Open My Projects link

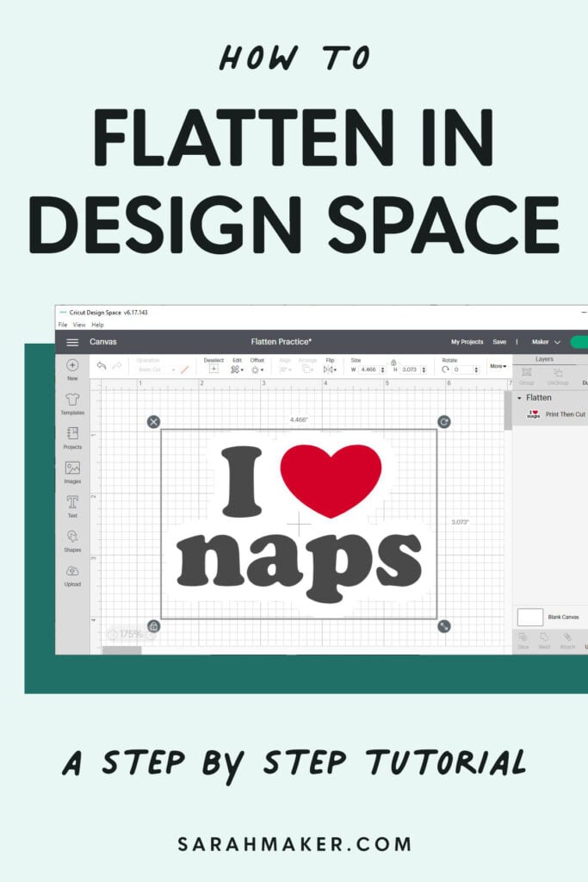click(467, 342)
